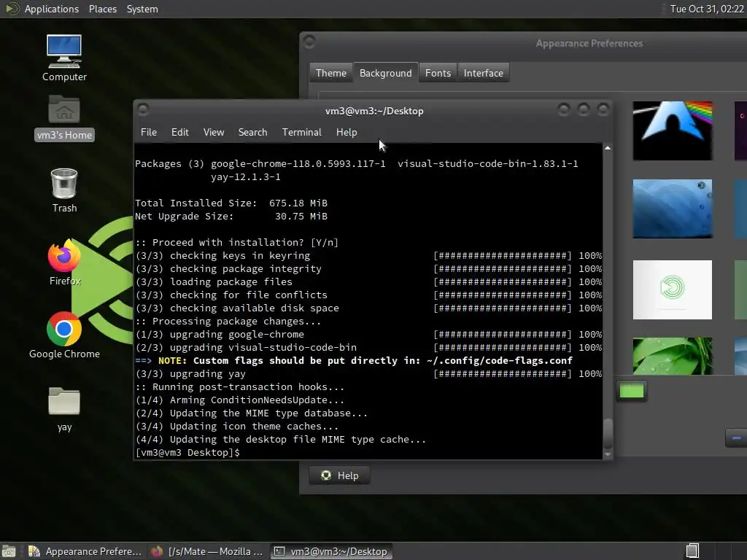Switch to Interface tab in Appearance Preferences
Screen dimensions: 747x560
tap(483, 73)
